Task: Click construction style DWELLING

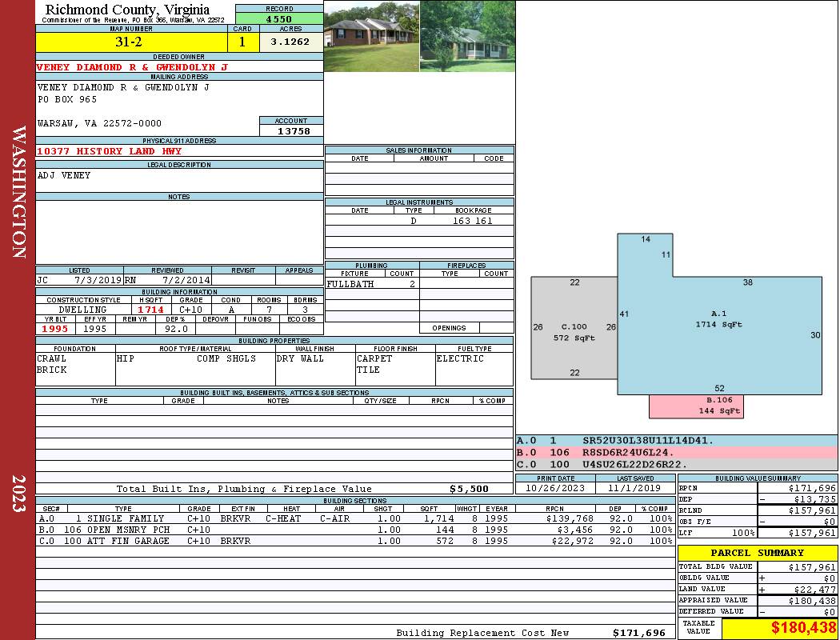Action: (x=83, y=310)
